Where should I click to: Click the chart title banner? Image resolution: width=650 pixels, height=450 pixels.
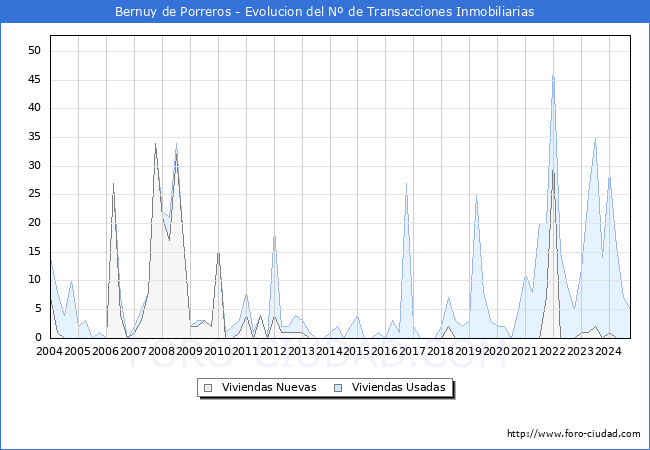(x=325, y=12)
